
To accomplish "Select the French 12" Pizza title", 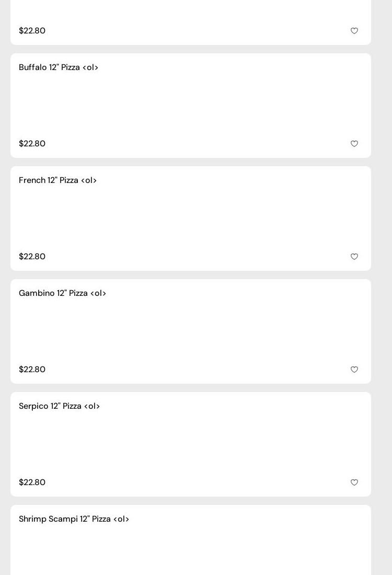I will (x=57, y=180).
